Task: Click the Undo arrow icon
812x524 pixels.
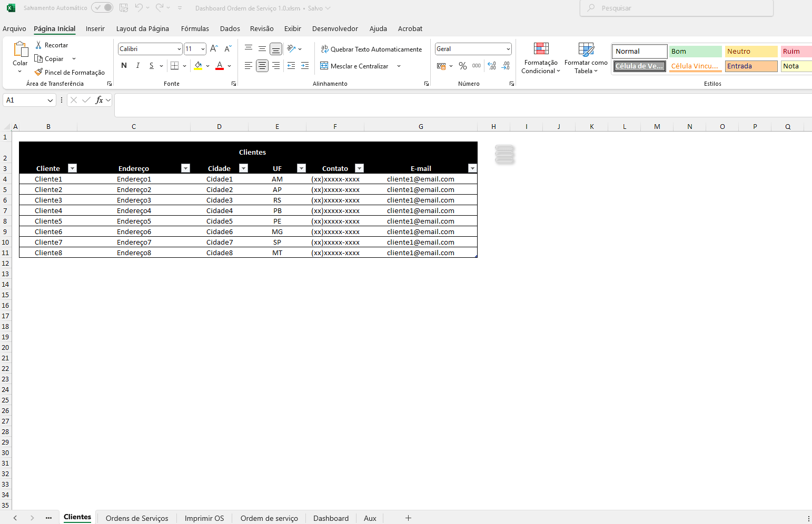Action: 138,8
